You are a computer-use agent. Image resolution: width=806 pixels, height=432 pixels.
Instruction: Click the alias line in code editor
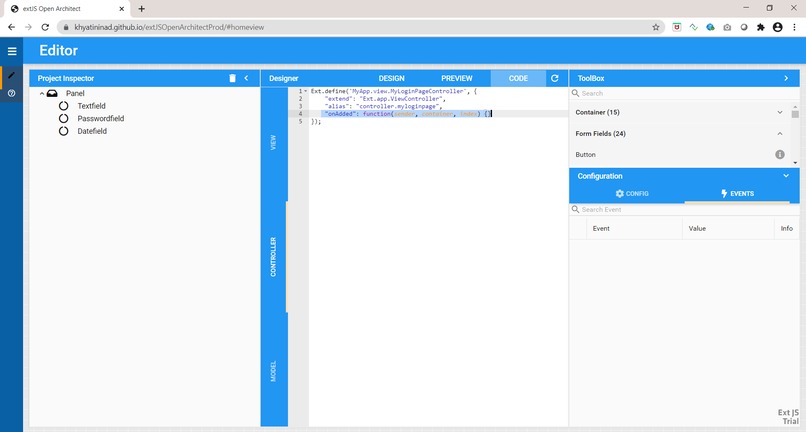pyautogui.click(x=383, y=106)
